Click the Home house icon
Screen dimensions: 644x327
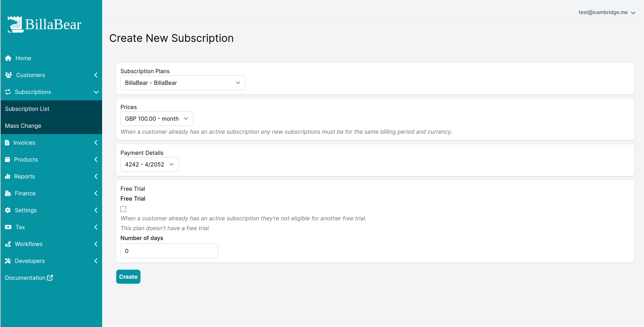pos(8,58)
